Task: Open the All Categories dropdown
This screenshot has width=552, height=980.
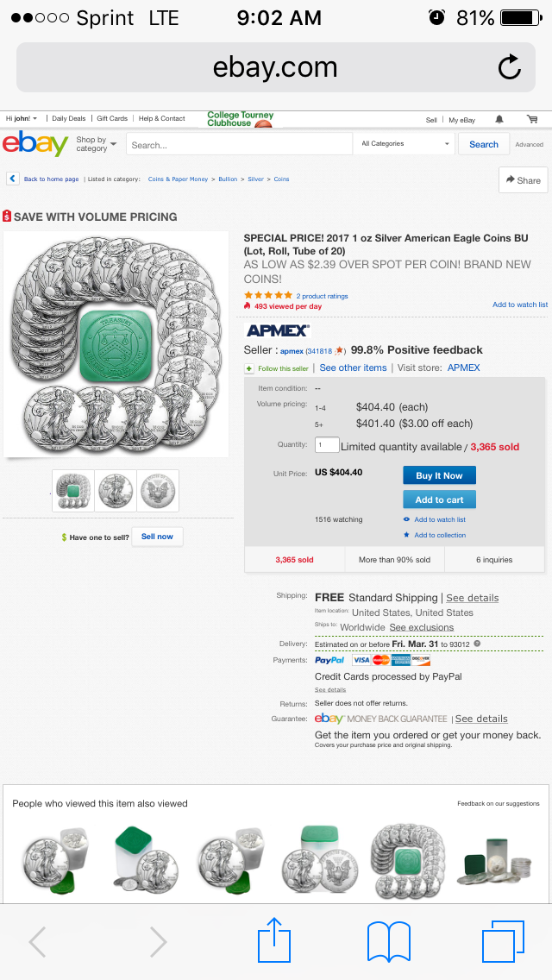Action: tap(405, 144)
